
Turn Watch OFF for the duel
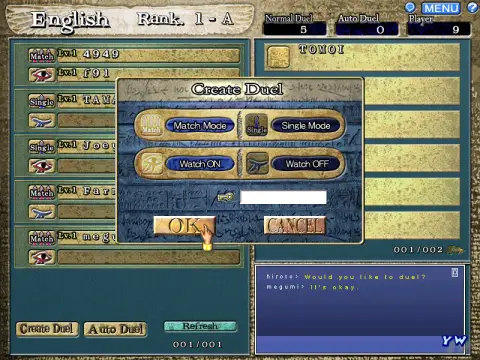point(306,164)
